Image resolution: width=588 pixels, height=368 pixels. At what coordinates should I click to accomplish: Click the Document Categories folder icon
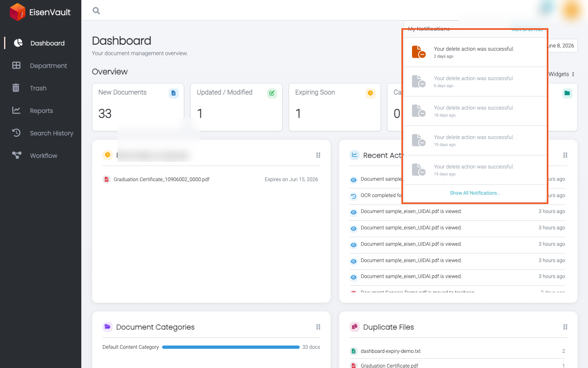coord(107,327)
